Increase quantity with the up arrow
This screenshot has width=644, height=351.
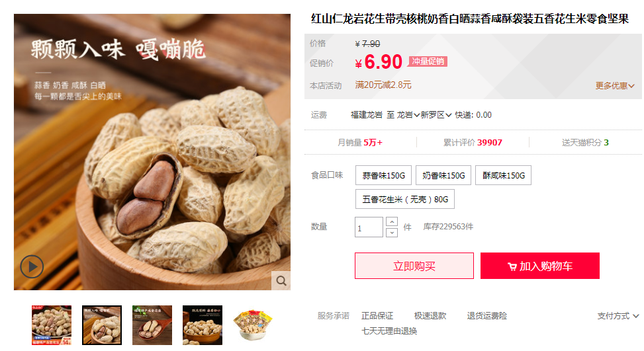pos(392,222)
